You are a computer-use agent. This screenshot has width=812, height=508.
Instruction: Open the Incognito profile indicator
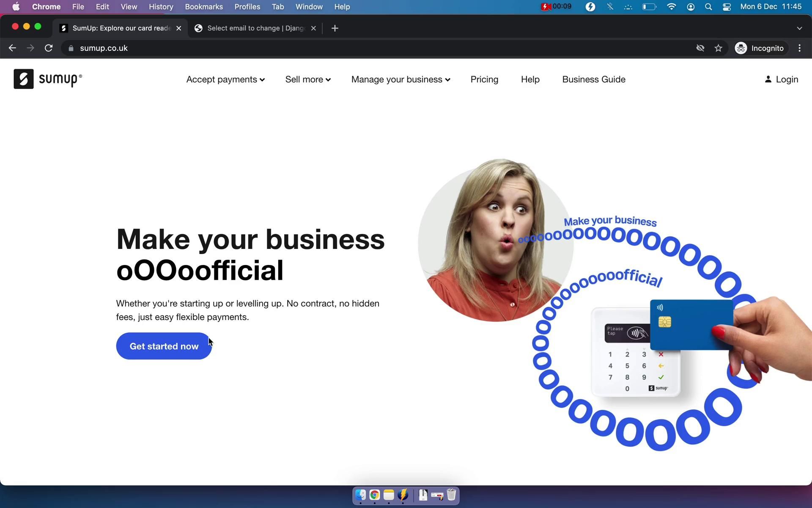pyautogui.click(x=760, y=48)
